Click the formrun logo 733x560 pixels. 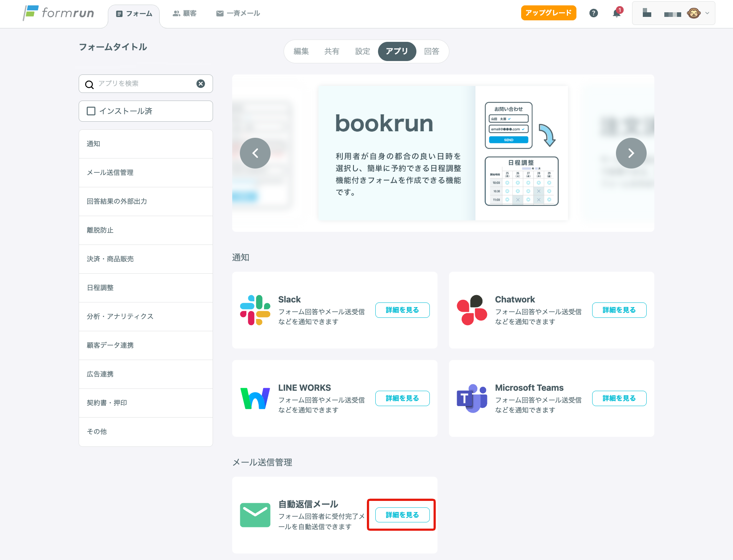tap(58, 13)
